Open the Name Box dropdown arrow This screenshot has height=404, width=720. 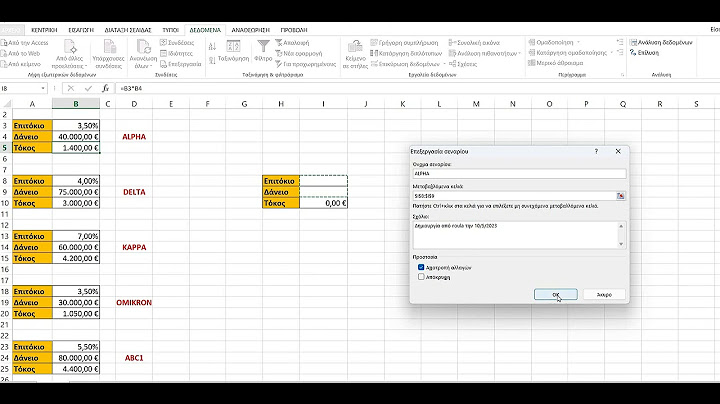pyautogui.click(x=43, y=88)
